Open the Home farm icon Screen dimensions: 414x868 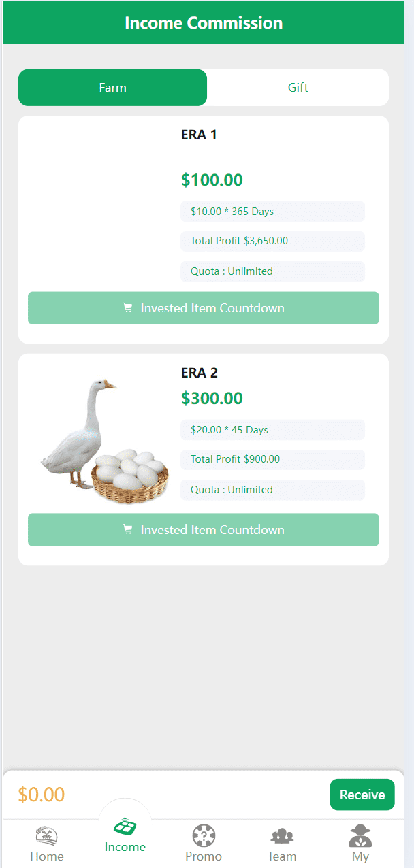pos(46,836)
